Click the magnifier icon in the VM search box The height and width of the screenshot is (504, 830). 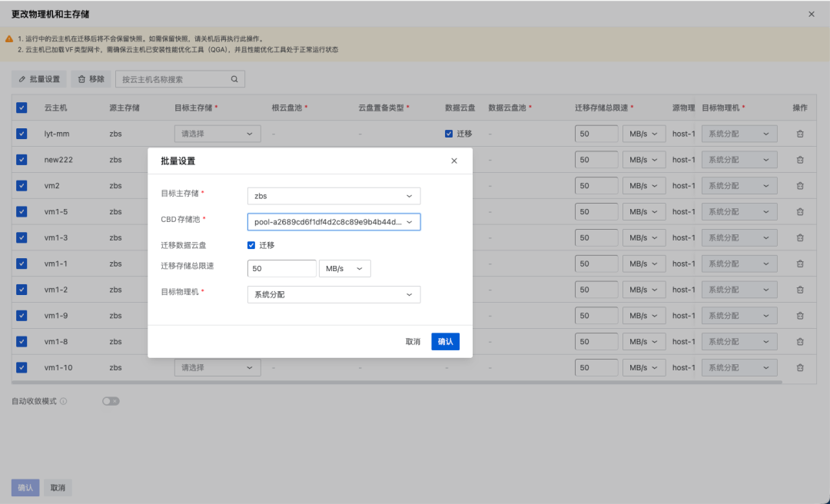(x=234, y=78)
